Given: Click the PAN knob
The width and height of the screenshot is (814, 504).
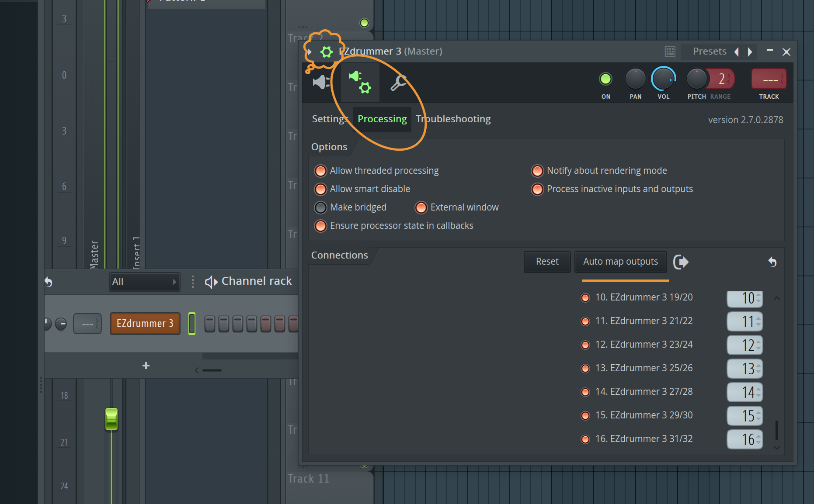Looking at the screenshot, I should (635, 79).
